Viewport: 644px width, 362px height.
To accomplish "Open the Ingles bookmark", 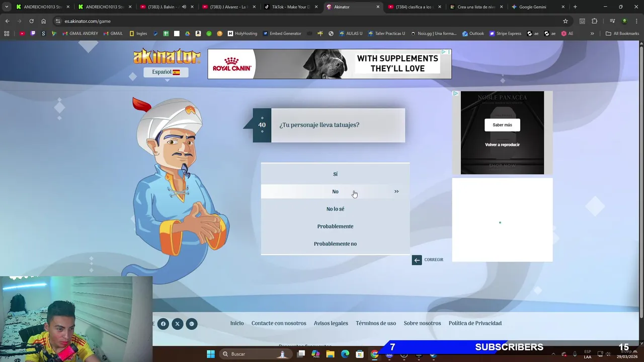I will tap(138, 34).
